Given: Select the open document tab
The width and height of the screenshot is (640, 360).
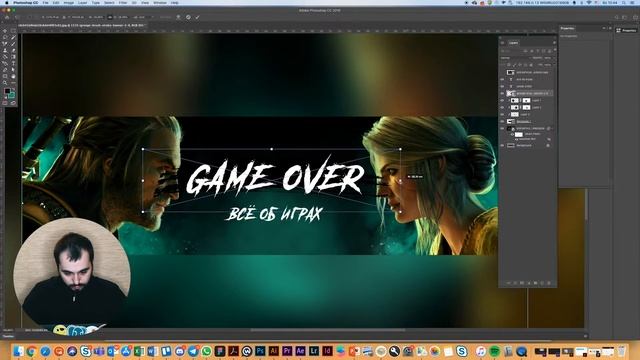Looking at the screenshot, I should coord(81,25).
